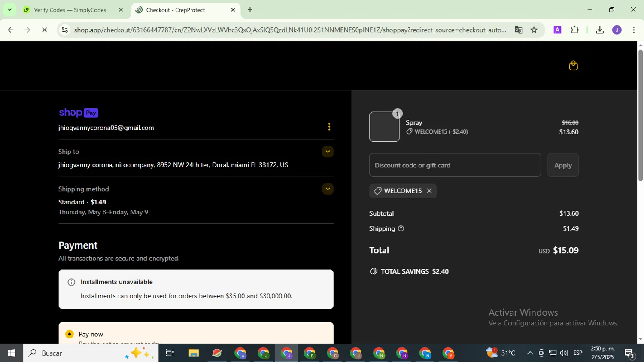Open the Chrome profile avatar
Screen dimensions: 644x362
617,30
